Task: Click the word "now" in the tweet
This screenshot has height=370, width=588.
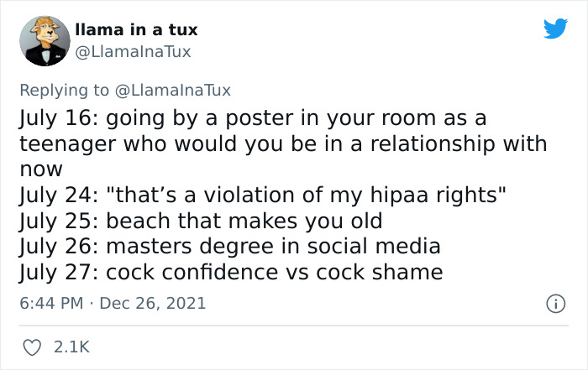Action: coord(40,169)
